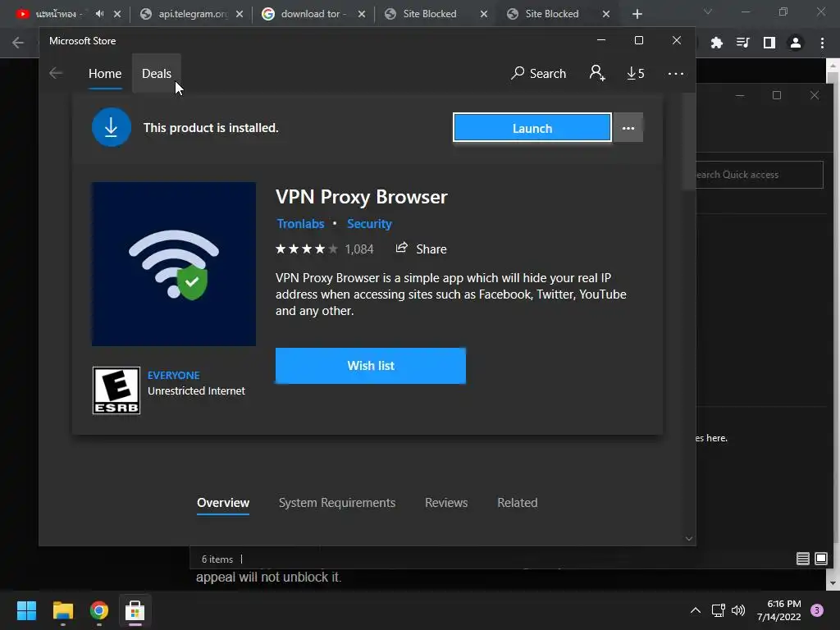
Task: Click the browser page scrollbar down arrow
Action: point(833,583)
